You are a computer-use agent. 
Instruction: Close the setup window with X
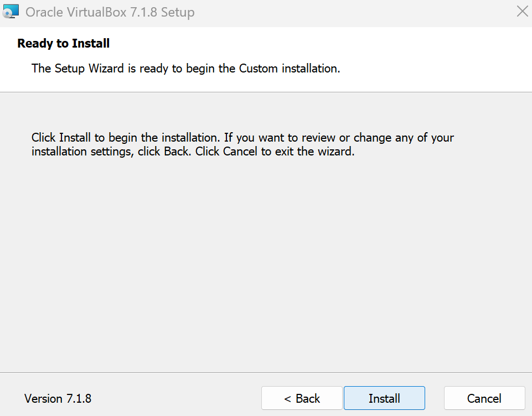[523, 11]
